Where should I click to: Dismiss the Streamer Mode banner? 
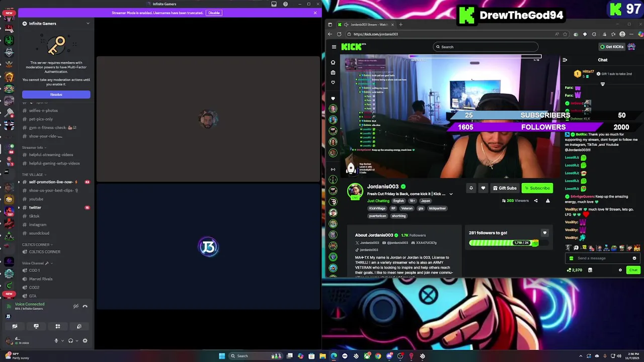coord(315,13)
